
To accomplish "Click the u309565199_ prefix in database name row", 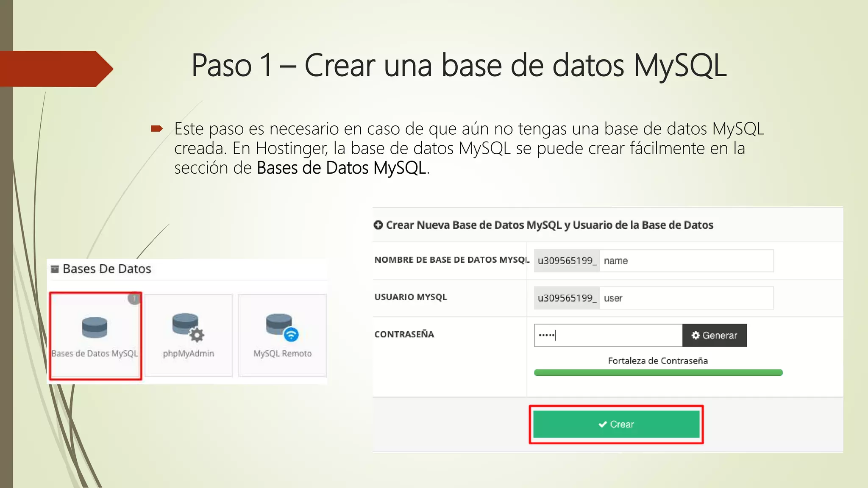I will (x=567, y=261).
